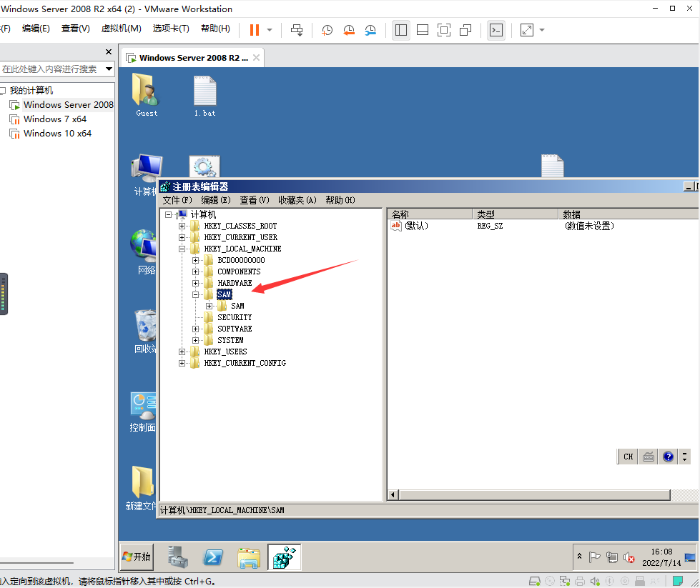Open registry editor 文件(F) menu
This screenshot has height=588, width=700.
pyautogui.click(x=177, y=200)
